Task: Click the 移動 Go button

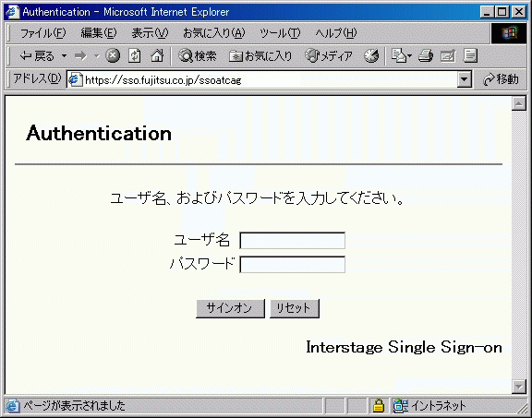Action: click(x=501, y=79)
